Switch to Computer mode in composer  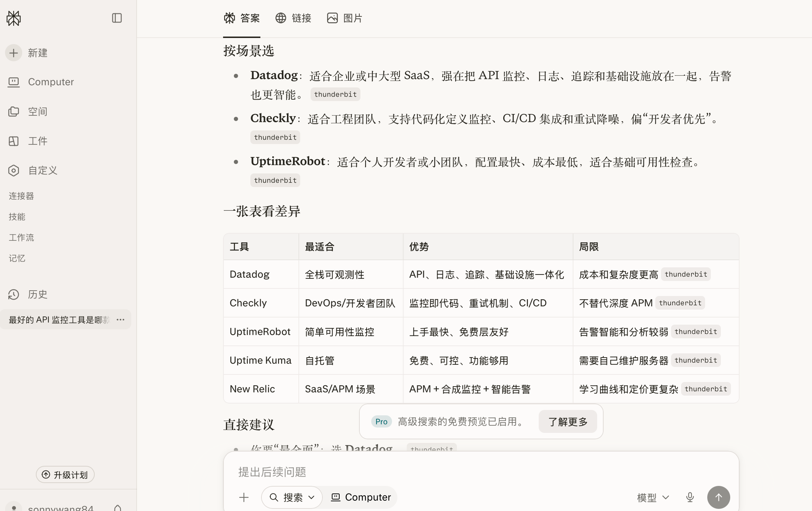(360, 497)
